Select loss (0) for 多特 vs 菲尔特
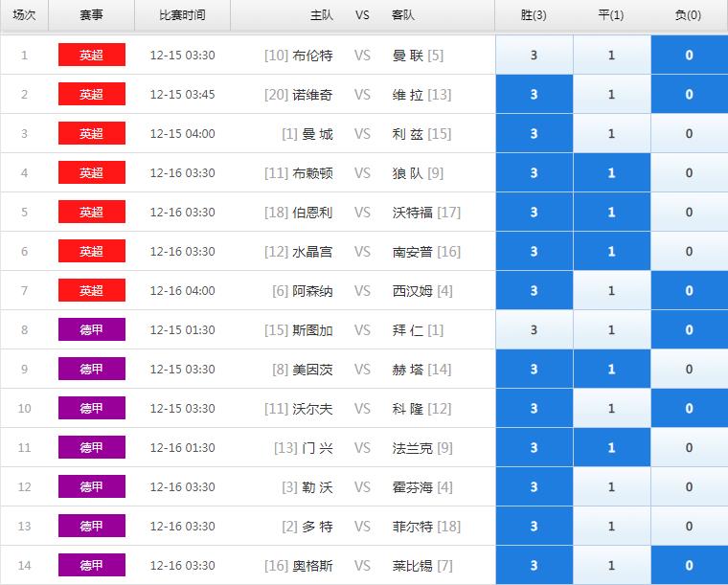The height and width of the screenshot is (585, 728). click(x=689, y=526)
